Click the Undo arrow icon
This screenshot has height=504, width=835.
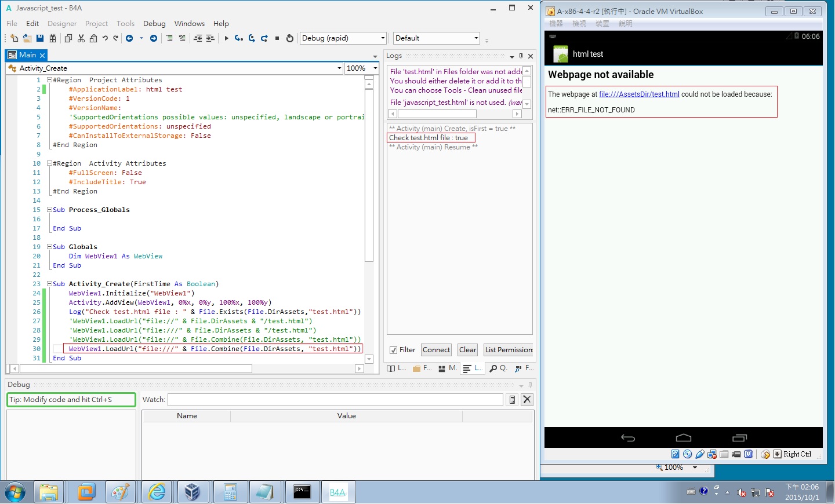click(105, 38)
